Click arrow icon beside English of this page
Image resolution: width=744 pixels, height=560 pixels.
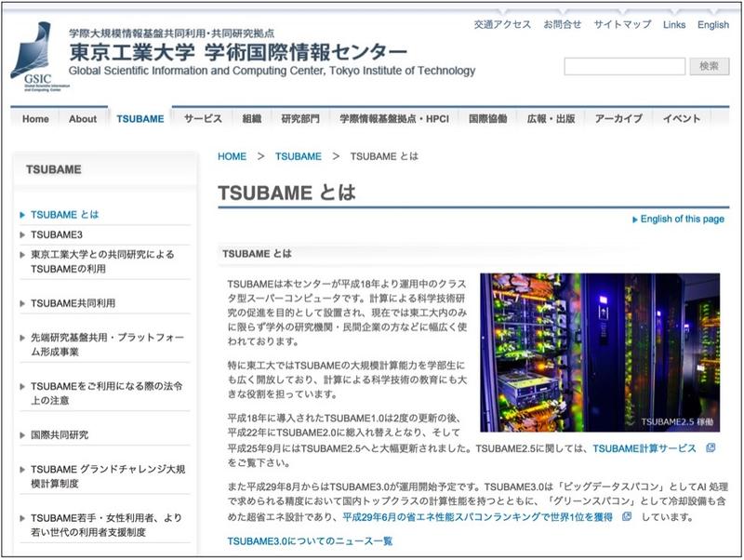pos(635,220)
